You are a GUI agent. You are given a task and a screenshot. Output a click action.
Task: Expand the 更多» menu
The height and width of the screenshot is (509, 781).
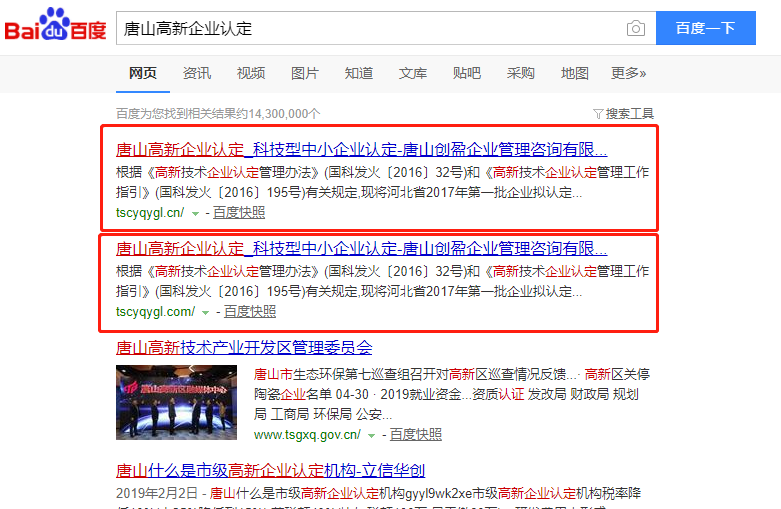tap(629, 73)
